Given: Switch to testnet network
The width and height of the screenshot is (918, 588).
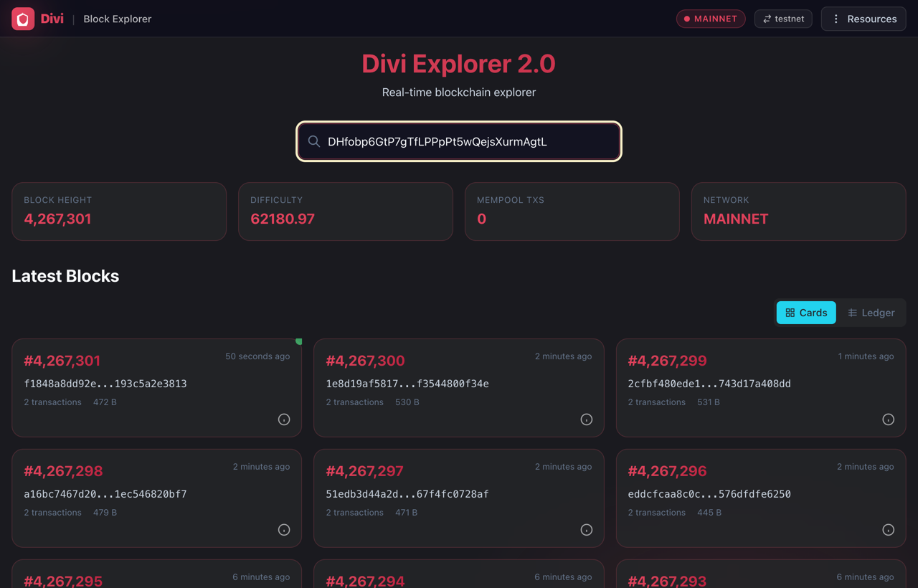Looking at the screenshot, I should pos(783,19).
